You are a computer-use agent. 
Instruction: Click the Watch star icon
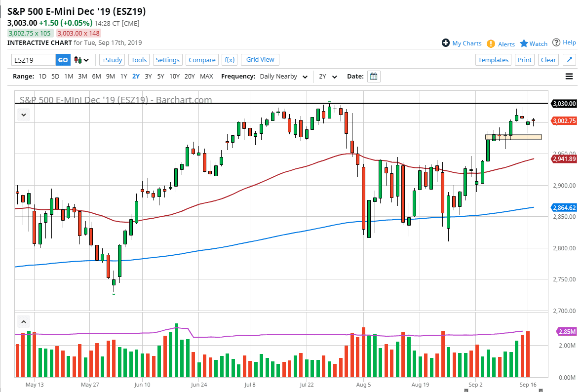(x=524, y=43)
